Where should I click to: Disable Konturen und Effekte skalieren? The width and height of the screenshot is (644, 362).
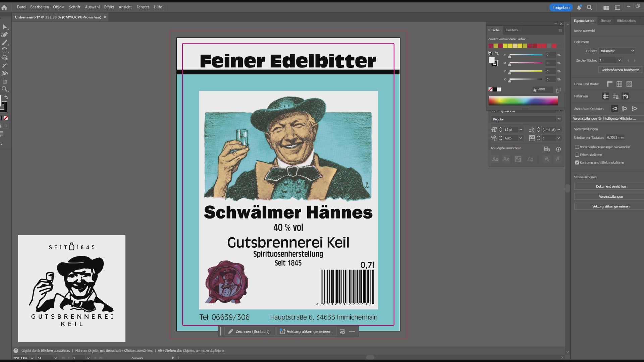tap(577, 162)
